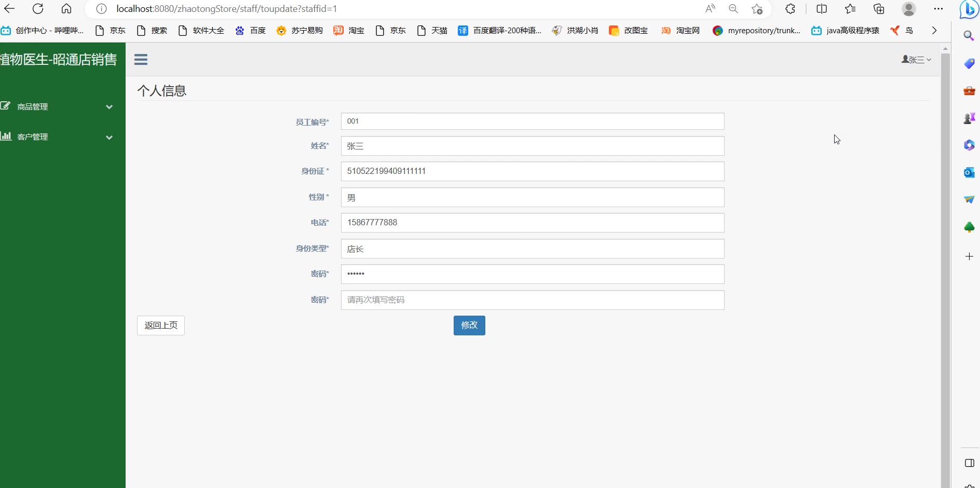Open the java高级程序猿 bookmark
This screenshot has height=488, width=980.
click(x=846, y=31)
